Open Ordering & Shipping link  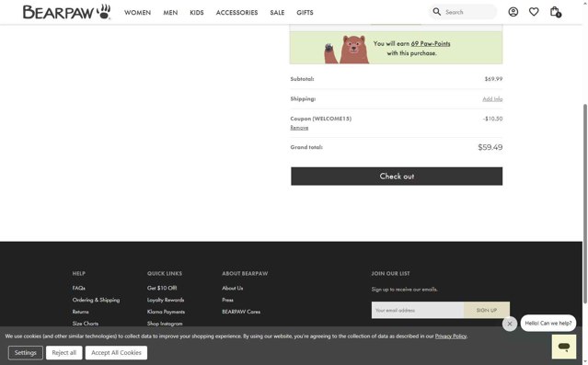click(96, 300)
